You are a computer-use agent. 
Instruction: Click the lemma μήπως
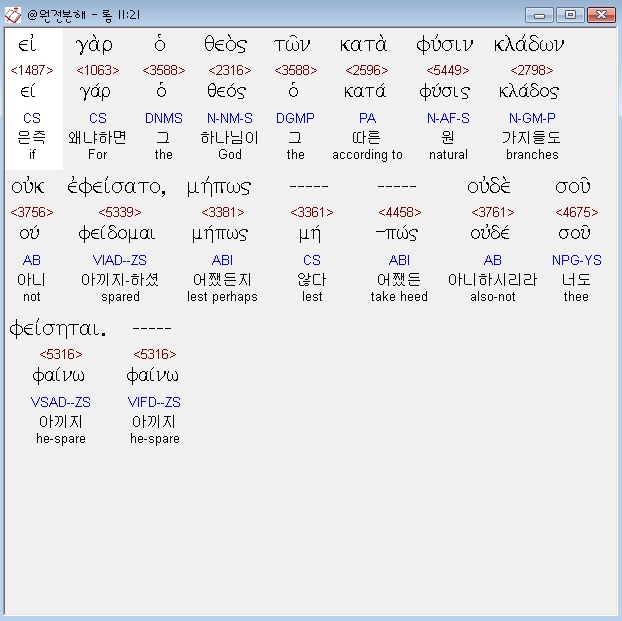coord(220,234)
